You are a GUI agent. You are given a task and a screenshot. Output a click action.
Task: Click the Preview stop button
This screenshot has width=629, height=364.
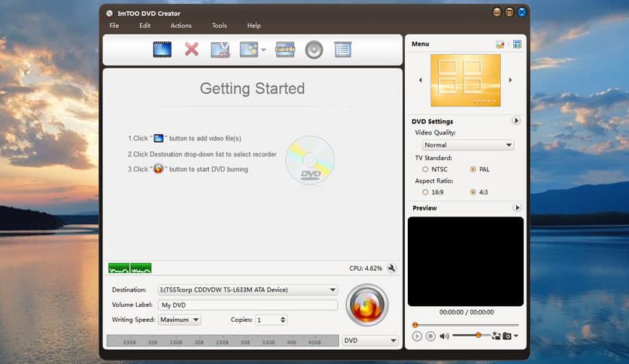click(x=430, y=336)
